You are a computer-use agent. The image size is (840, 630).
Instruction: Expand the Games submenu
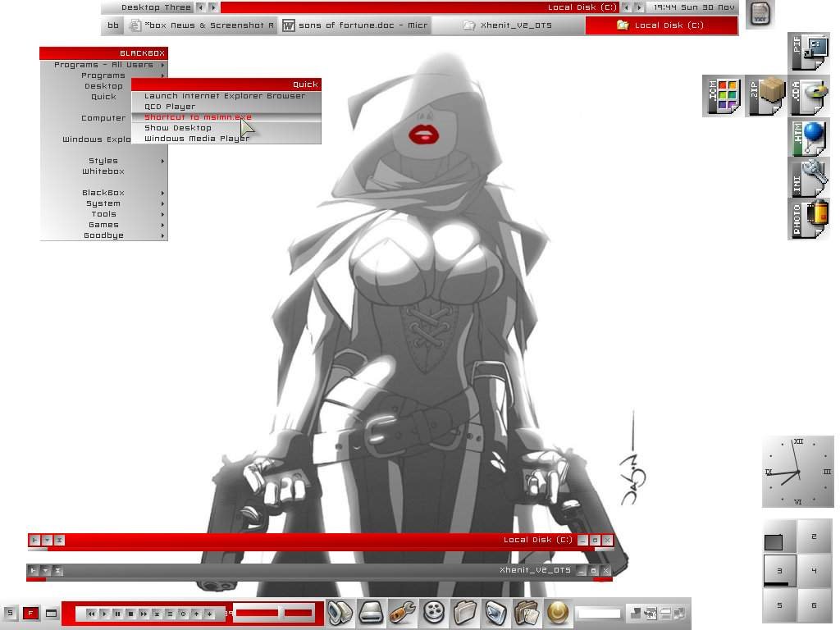coord(104,225)
